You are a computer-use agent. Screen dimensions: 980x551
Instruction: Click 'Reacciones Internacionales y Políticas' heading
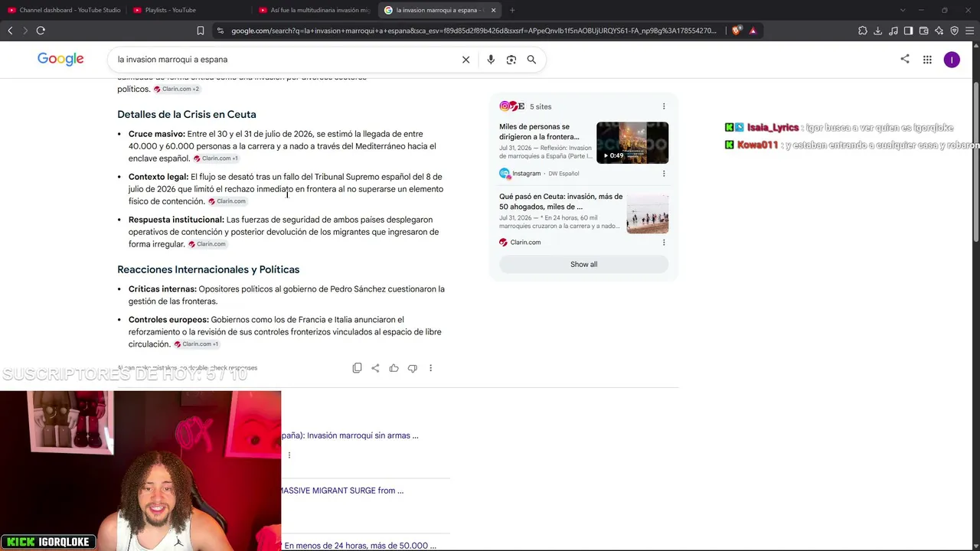tap(208, 270)
